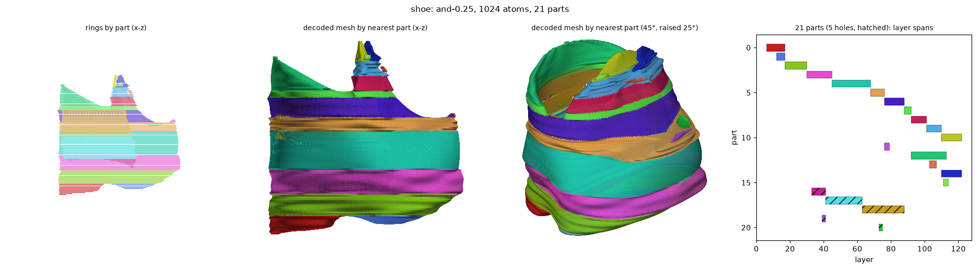Click the orange bar for part 5
Viewport: 980px width, 272px height.
(x=878, y=92)
